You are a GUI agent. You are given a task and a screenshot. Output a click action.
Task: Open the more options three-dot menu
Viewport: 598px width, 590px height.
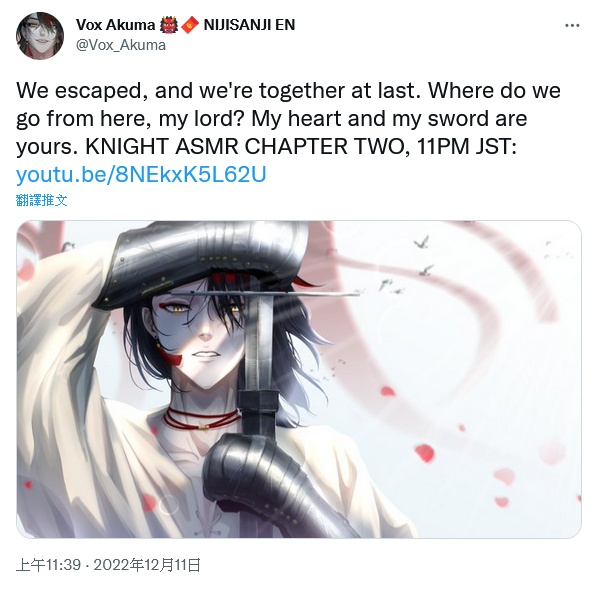pyautogui.click(x=572, y=26)
